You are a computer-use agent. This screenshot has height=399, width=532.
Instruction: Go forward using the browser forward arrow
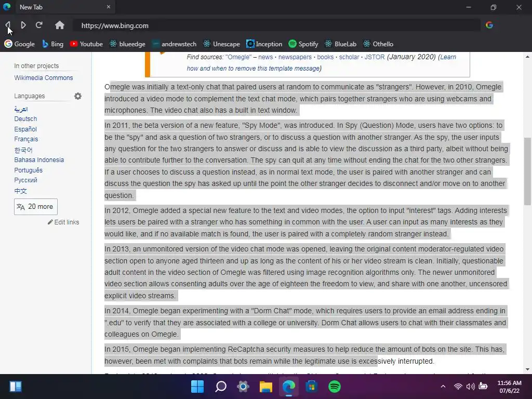point(23,25)
